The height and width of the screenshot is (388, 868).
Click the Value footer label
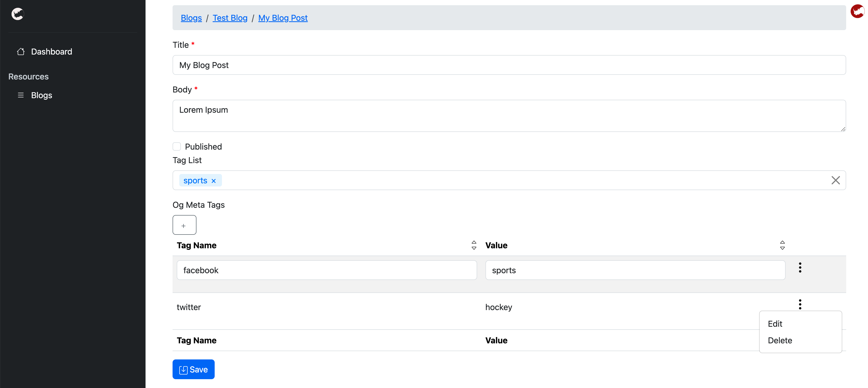point(496,340)
